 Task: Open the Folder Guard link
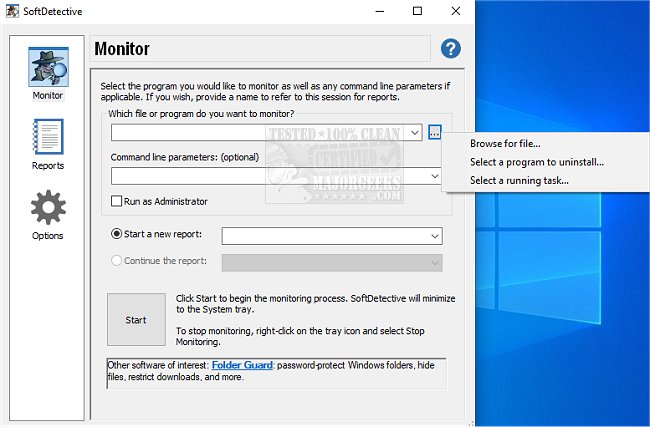click(242, 365)
